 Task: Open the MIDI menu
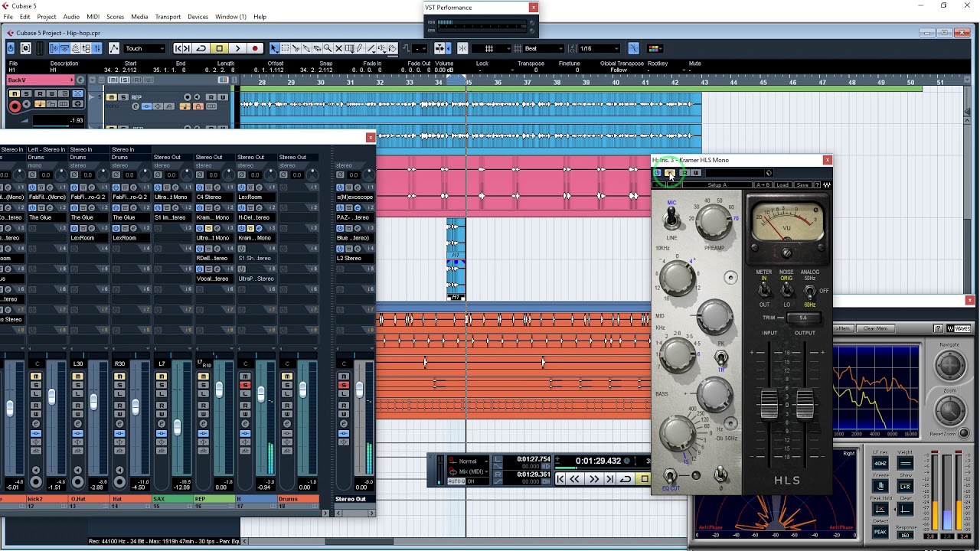tap(93, 17)
